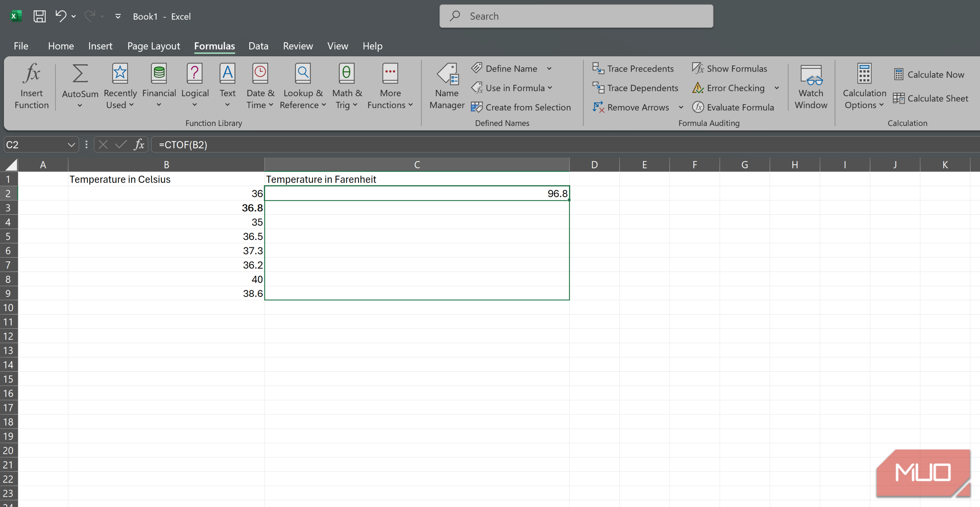Screen dimensions: 980x507
Task: Open Customize Quick Access Toolbar dropdown
Action: [x=118, y=16]
